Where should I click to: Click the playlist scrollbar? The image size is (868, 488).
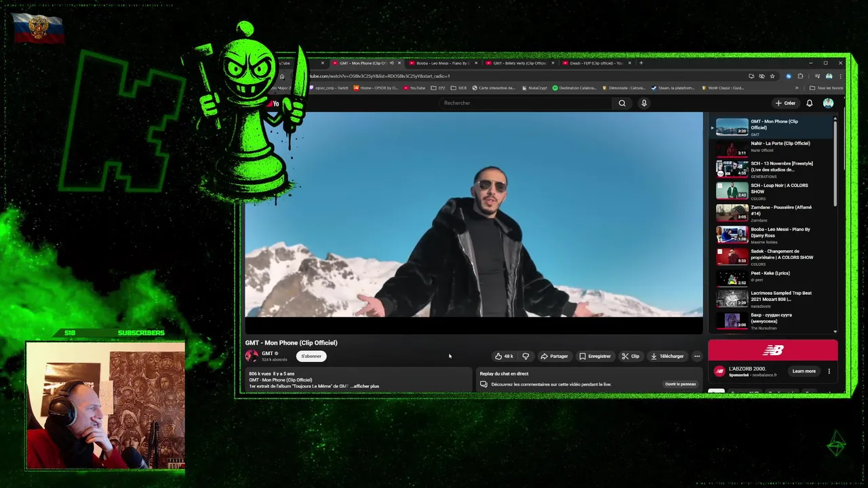coord(835,163)
